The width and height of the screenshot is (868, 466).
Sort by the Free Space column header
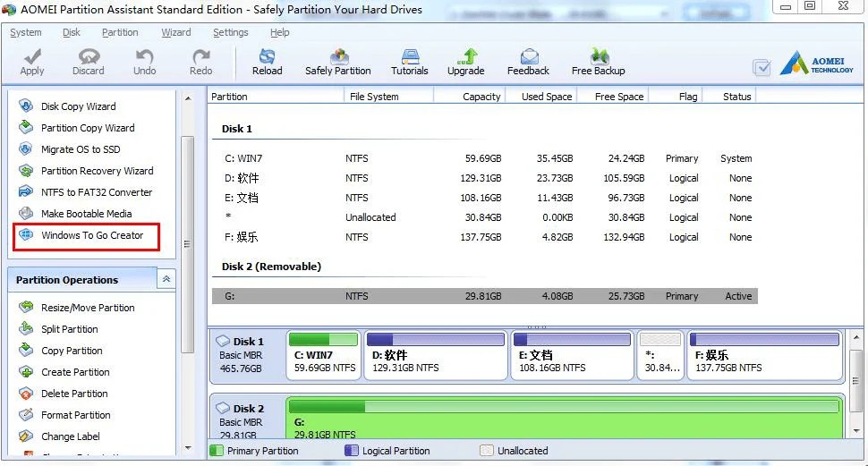pyautogui.click(x=613, y=97)
